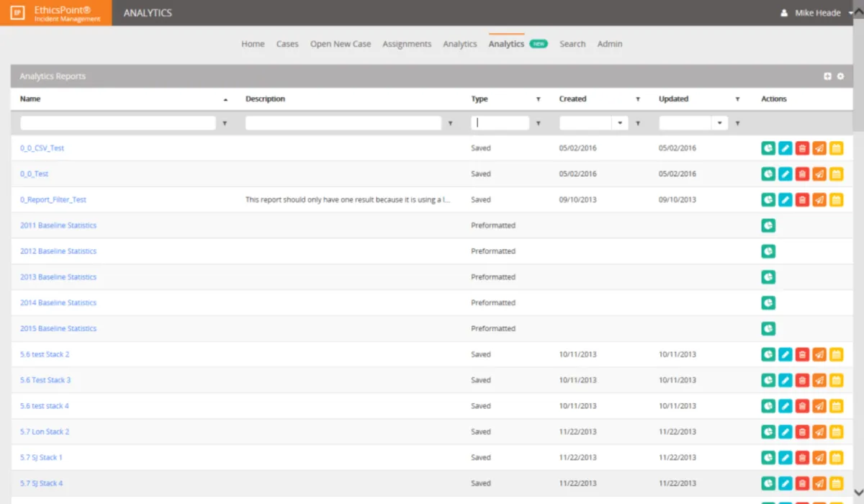Click orange send icon for 5.6 test Stack 2

(819, 354)
